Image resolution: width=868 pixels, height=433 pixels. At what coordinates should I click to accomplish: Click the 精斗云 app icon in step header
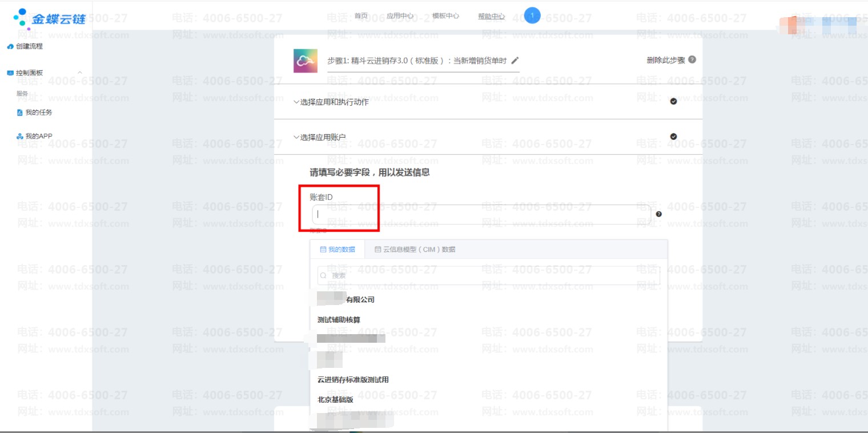click(306, 61)
